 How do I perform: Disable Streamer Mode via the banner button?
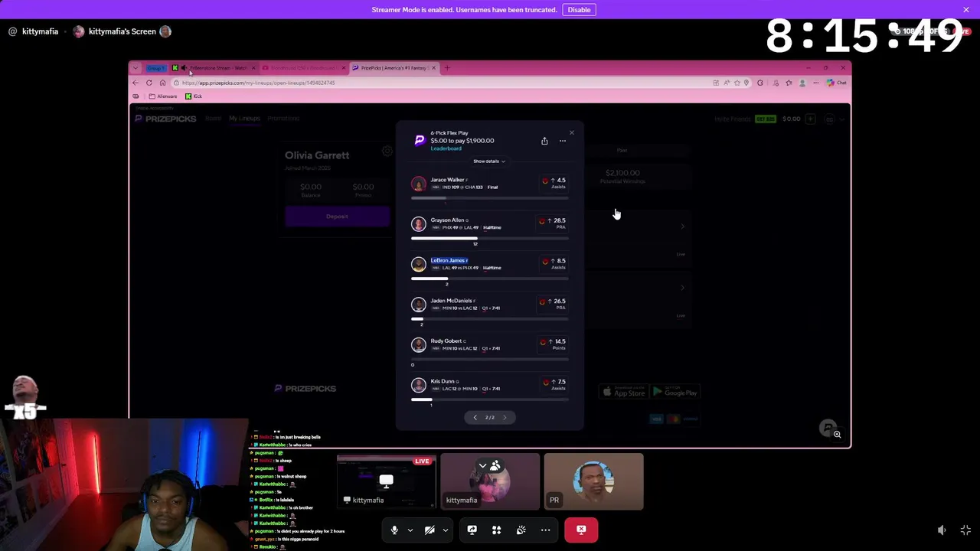pyautogui.click(x=579, y=10)
